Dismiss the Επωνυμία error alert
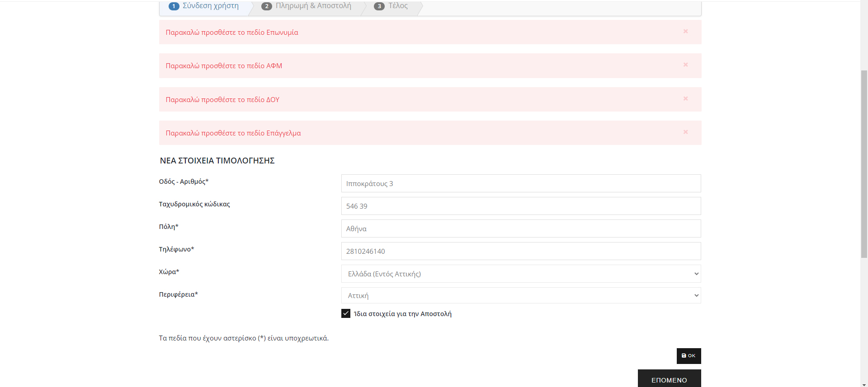Screen dimensions: 868x387 pyautogui.click(x=685, y=31)
